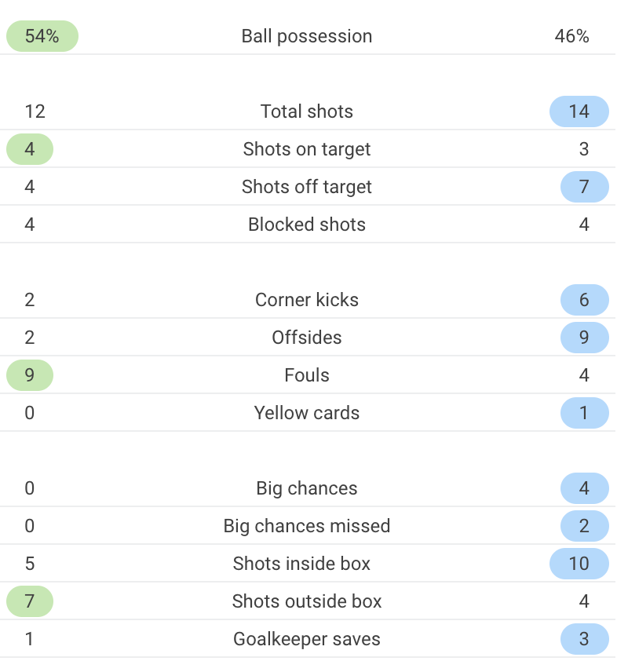Click the Blocked shots row label
The width and height of the screenshot is (617, 672).
307,225
